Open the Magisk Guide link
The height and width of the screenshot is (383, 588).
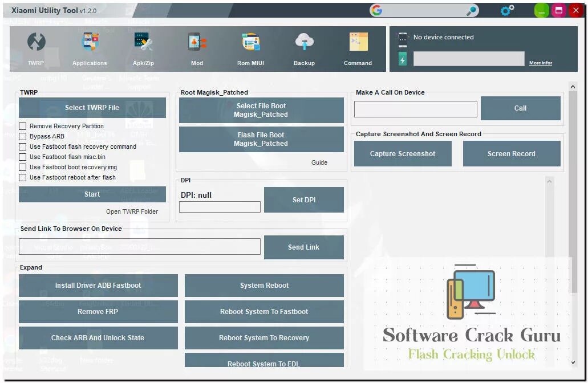(x=319, y=162)
